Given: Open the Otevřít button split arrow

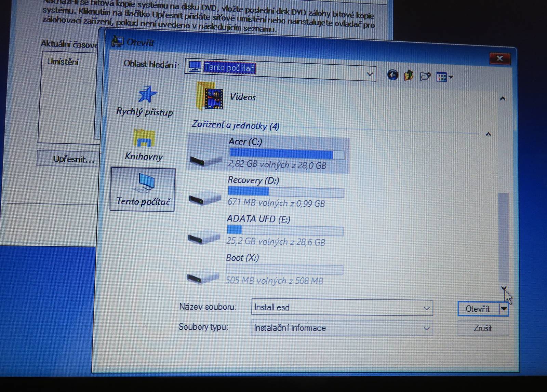Looking at the screenshot, I should (x=504, y=309).
